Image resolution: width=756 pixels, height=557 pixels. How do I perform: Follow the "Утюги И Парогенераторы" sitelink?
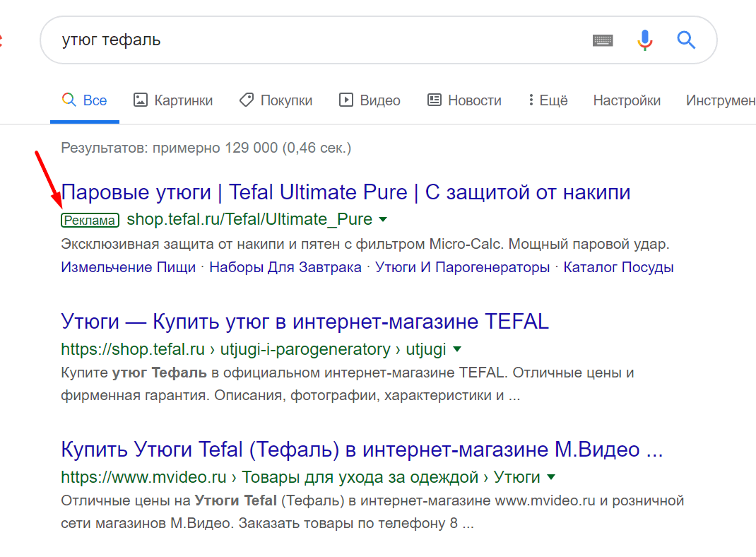(462, 267)
